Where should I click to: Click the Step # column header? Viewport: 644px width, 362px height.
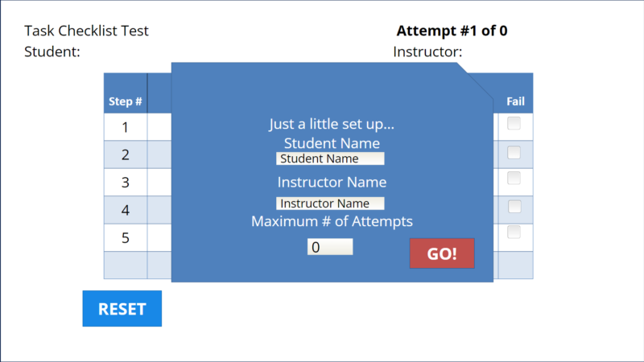pyautogui.click(x=126, y=101)
